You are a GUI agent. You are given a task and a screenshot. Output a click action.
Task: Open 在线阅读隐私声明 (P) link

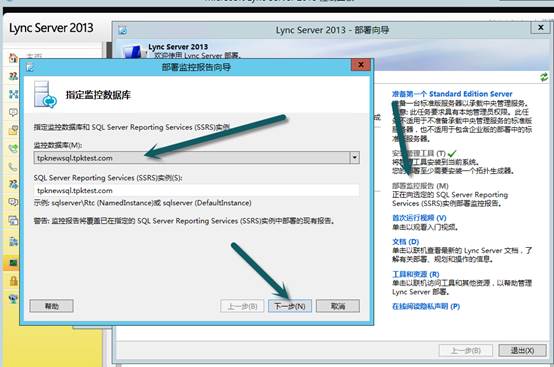click(426, 307)
